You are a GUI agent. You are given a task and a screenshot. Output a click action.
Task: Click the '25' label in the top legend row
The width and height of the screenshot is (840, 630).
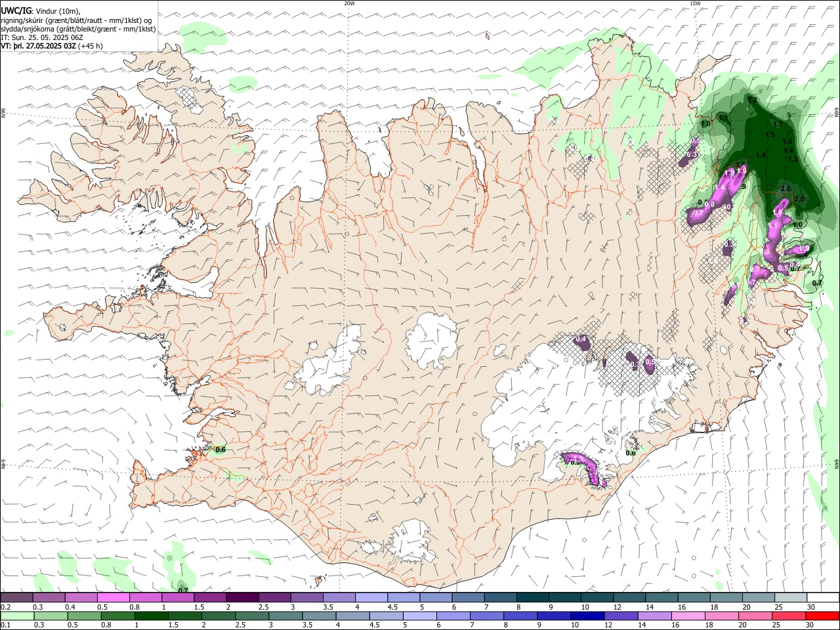[x=778, y=607]
